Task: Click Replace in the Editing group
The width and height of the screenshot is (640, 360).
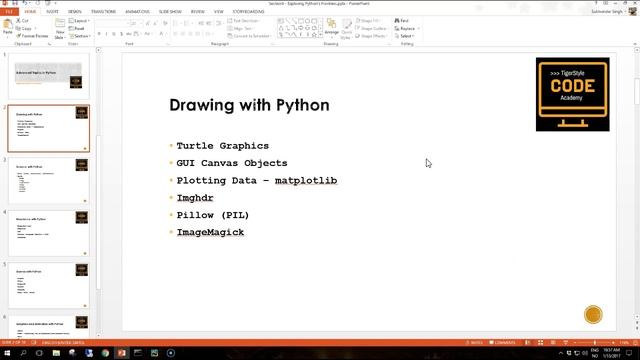Action: (407, 29)
